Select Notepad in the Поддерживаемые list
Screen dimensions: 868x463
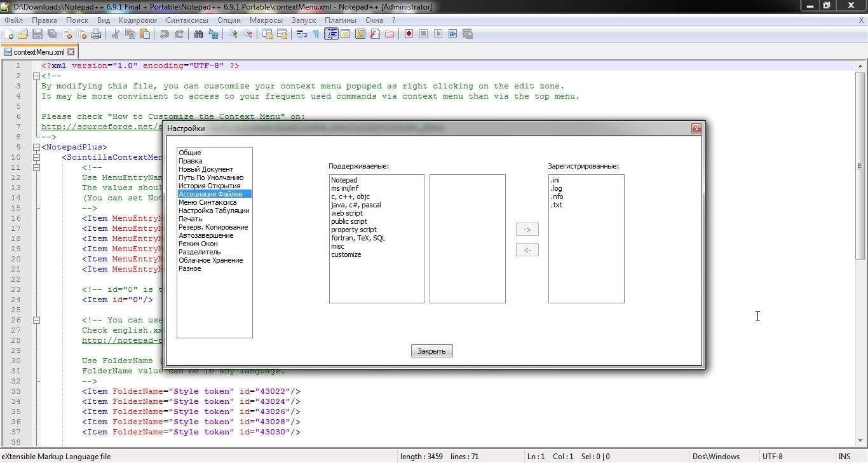coord(376,180)
